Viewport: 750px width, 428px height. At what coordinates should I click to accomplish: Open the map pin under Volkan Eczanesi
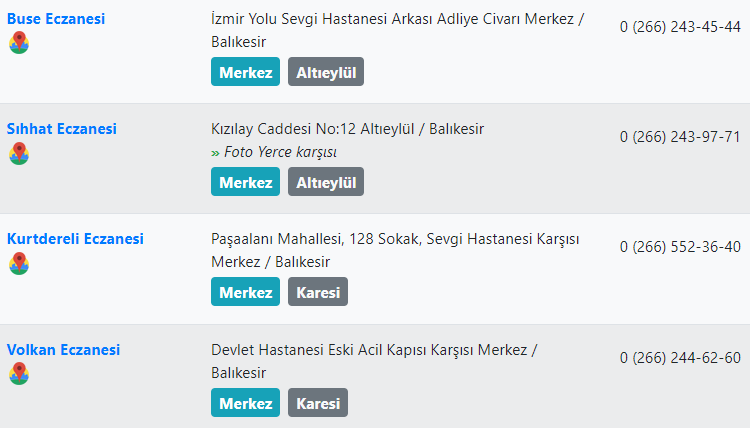pos(19,374)
